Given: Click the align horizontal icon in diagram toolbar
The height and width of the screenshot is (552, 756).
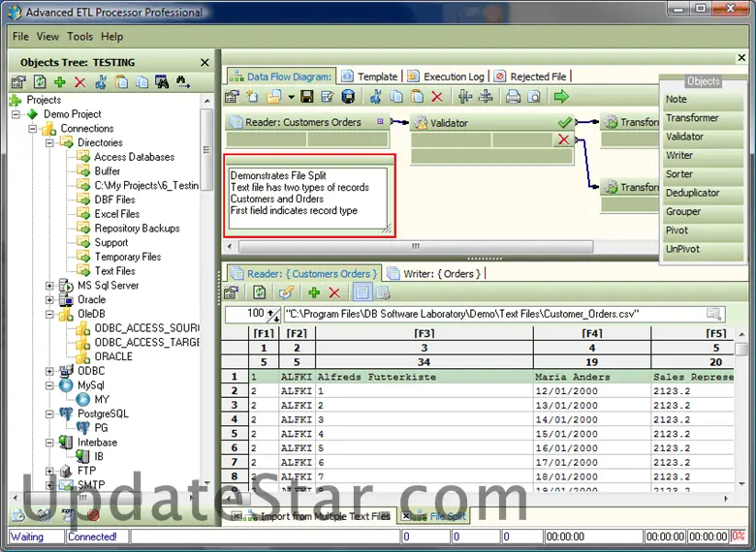Looking at the screenshot, I should tap(486, 96).
